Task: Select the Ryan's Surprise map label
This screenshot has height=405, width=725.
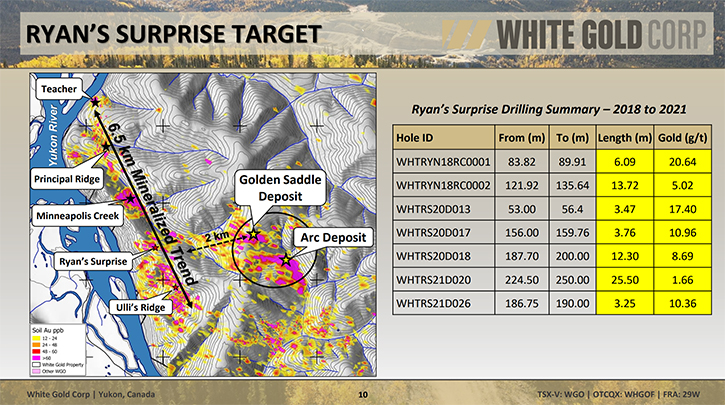Action: (93, 261)
